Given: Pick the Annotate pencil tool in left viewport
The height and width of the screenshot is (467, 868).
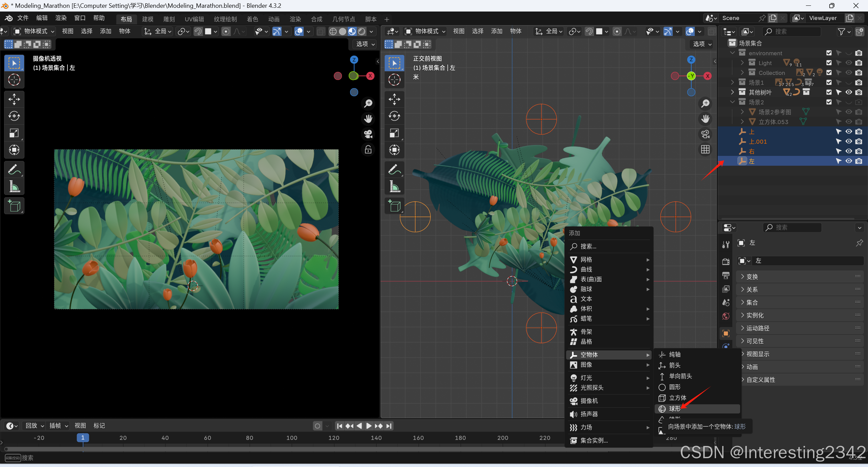Looking at the screenshot, I should (14, 169).
